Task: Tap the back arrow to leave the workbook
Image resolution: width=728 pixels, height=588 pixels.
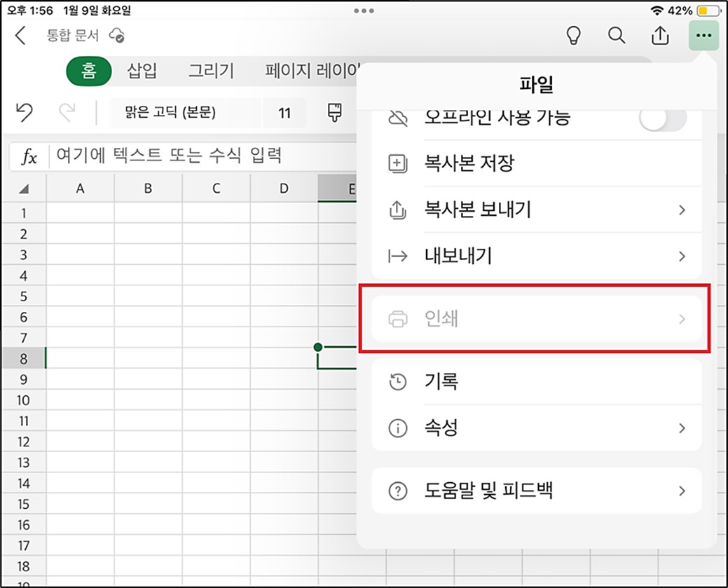Action: point(20,36)
